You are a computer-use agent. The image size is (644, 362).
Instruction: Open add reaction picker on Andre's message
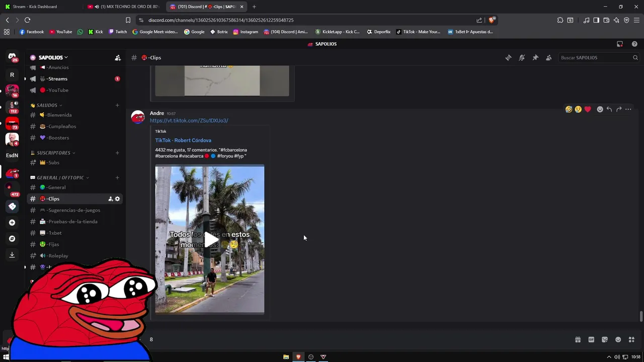point(600,109)
